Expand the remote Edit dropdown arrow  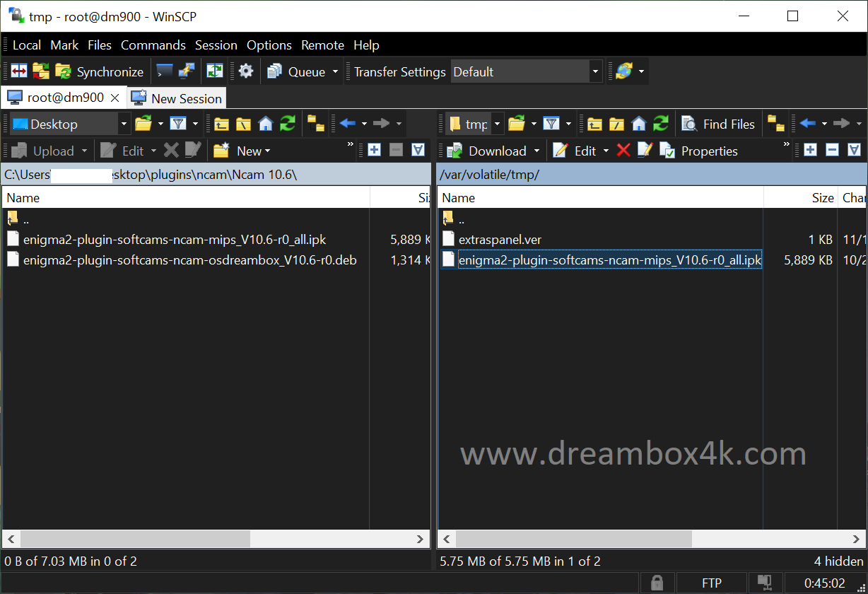[x=606, y=151]
